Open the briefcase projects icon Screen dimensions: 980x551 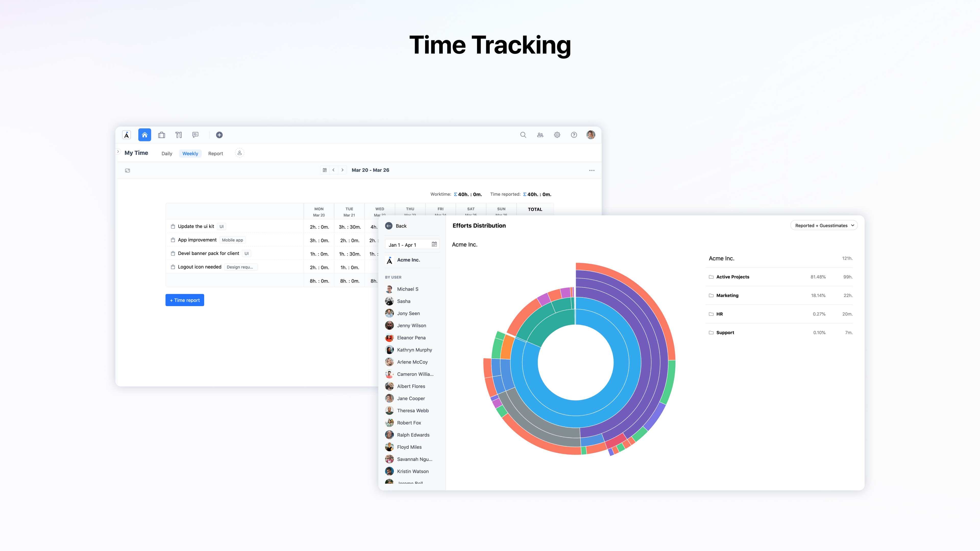pyautogui.click(x=161, y=135)
